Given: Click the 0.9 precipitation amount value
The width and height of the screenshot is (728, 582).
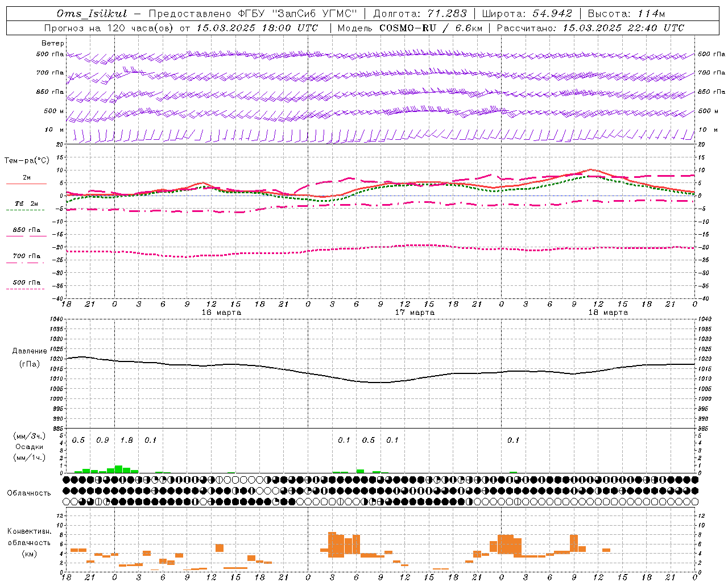Looking at the screenshot, I should tap(102, 440).
